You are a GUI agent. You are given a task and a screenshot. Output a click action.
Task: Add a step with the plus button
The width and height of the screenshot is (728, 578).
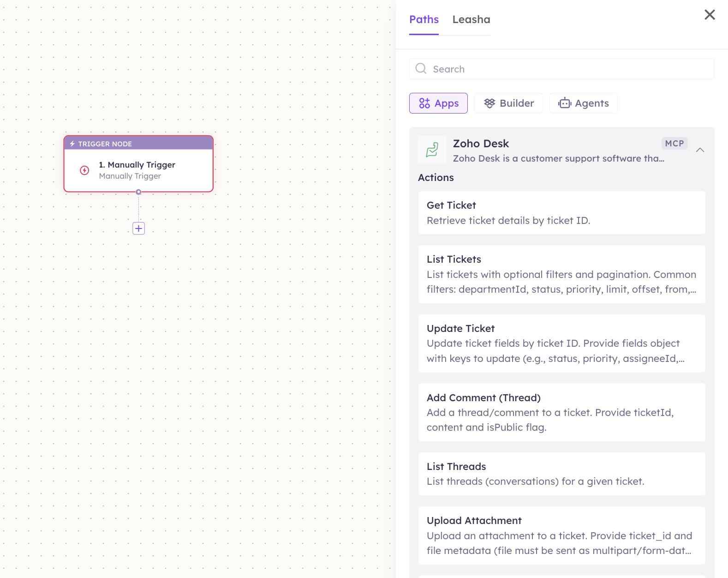138,228
